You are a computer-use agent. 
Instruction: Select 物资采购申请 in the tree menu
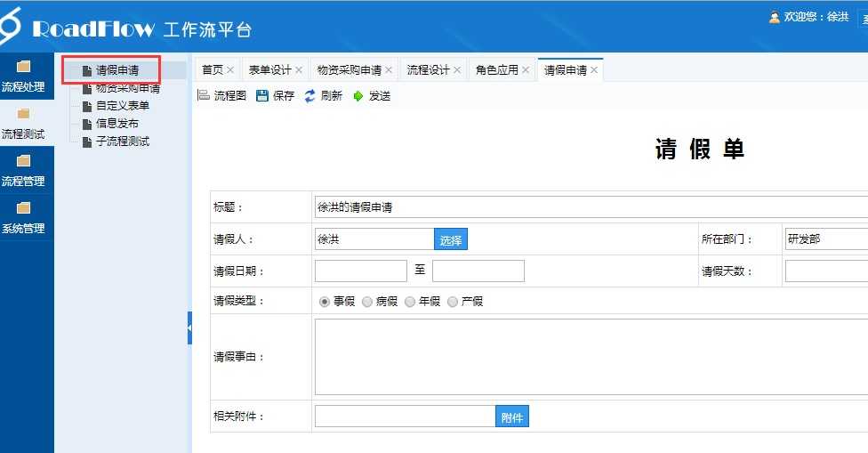[128, 88]
